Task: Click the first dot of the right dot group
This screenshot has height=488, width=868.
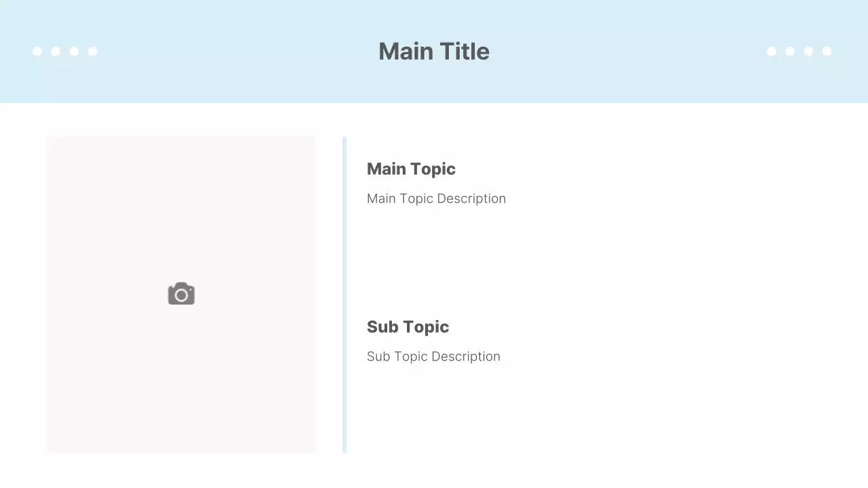Action: click(772, 52)
